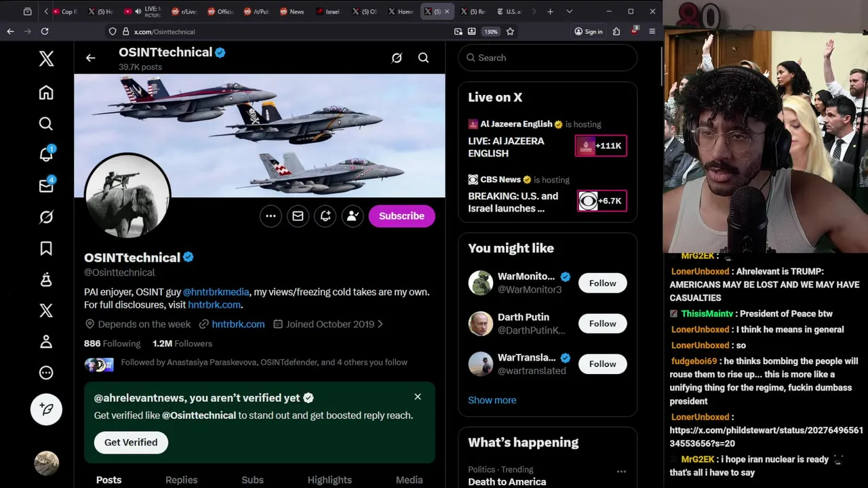Viewport: 868px width, 488px height.
Task: Open the browser extensions puzzle icon
Action: coord(616,31)
